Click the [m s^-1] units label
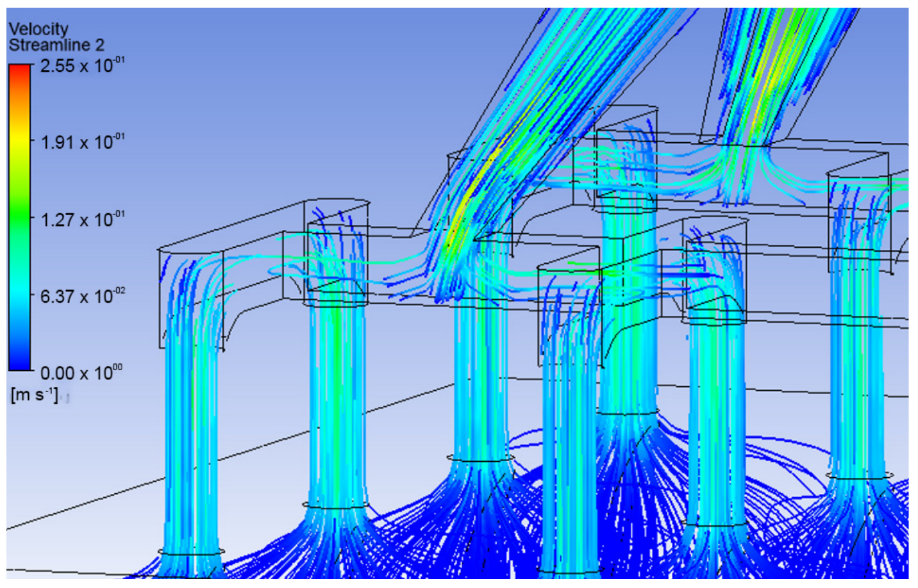Image resolution: width=918 pixels, height=588 pixels. pyautogui.click(x=34, y=395)
